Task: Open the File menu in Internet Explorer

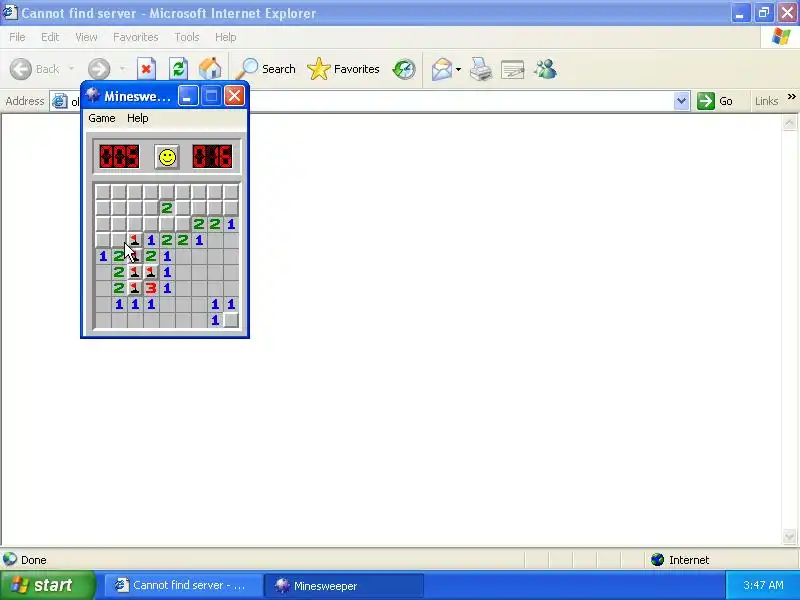Action: 17,37
